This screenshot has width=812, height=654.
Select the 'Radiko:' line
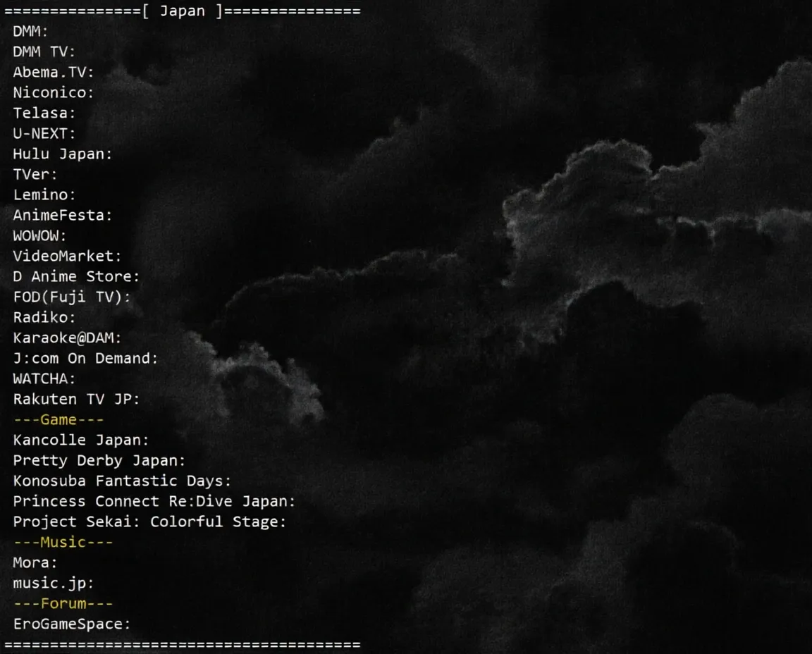pos(44,317)
